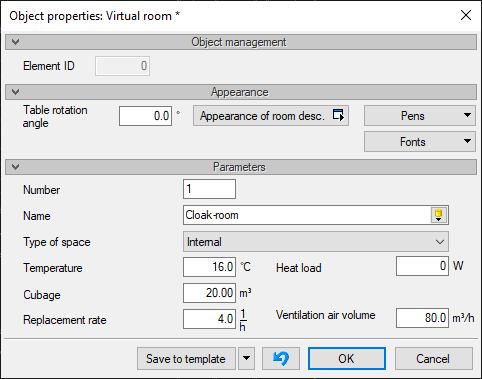This screenshot has width=482, height=379.
Task: Click the Temperature value field
Action: pos(209,267)
